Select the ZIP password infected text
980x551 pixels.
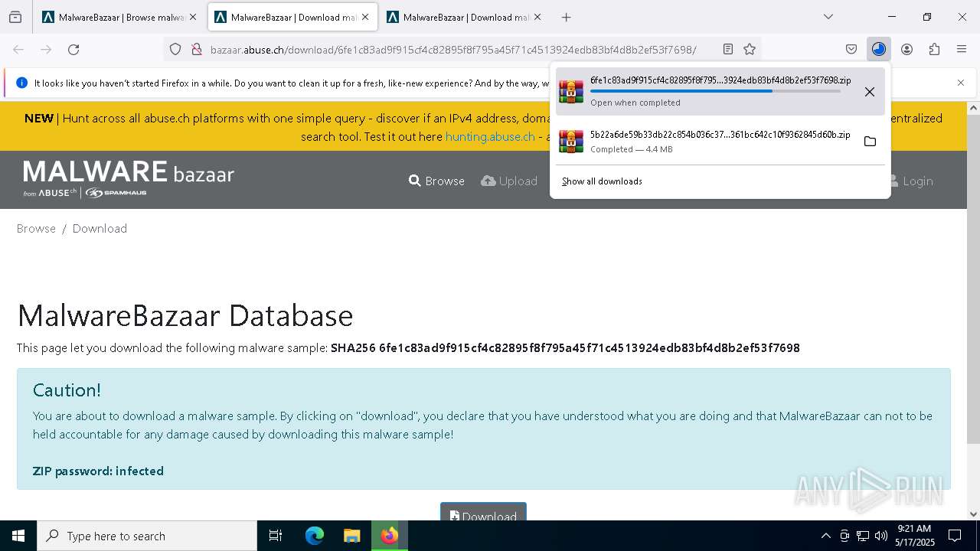coord(98,471)
